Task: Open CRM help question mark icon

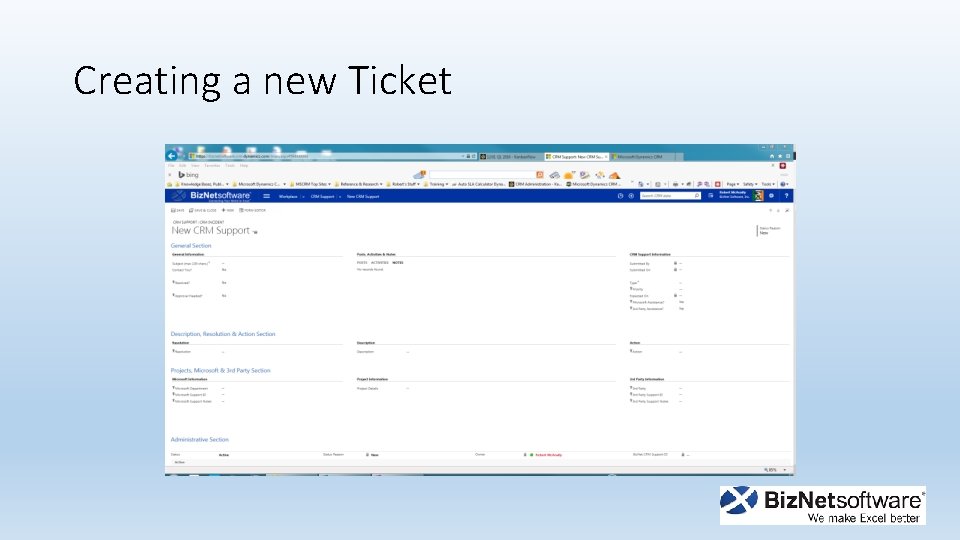Action: click(x=786, y=196)
